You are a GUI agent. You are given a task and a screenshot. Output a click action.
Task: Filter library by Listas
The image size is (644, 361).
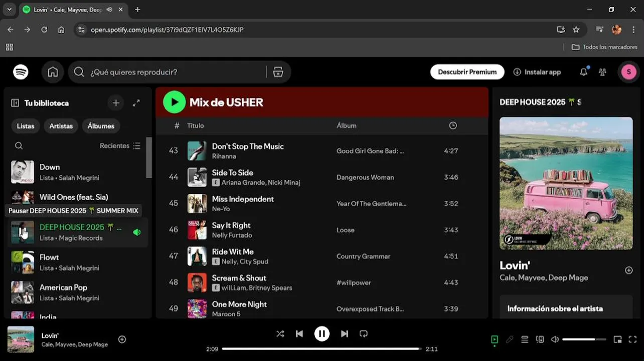click(x=26, y=126)
